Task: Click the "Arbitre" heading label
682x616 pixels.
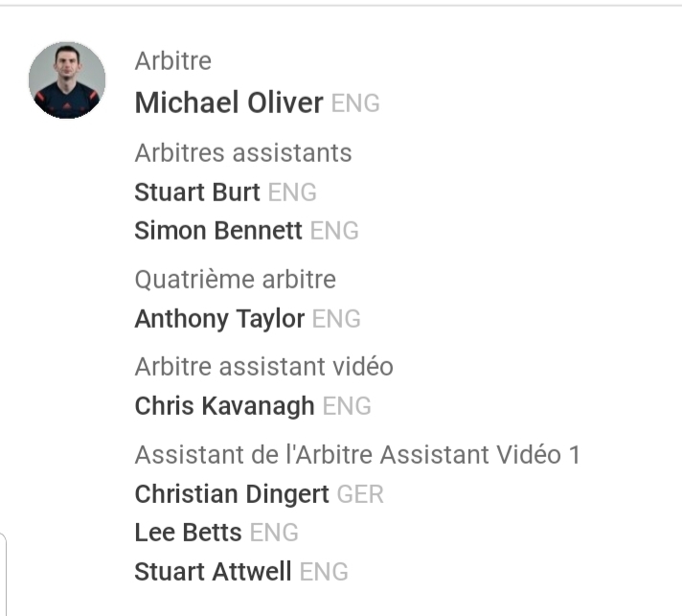Action: (173, 61)
